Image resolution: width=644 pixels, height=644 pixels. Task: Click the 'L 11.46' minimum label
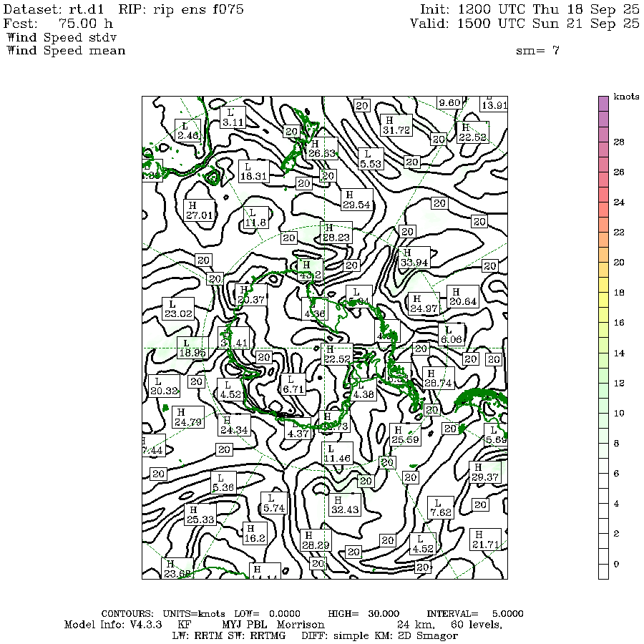tap(337, 454)
